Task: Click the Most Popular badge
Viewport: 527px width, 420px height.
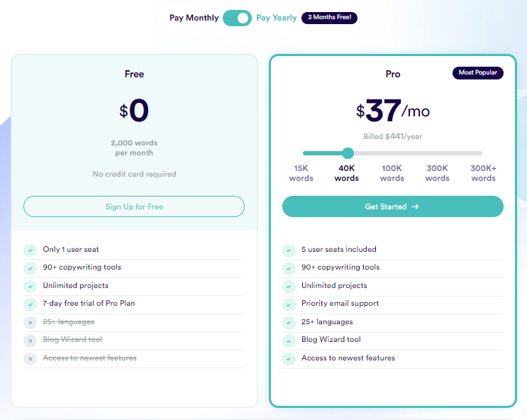Action: point(477,72)
